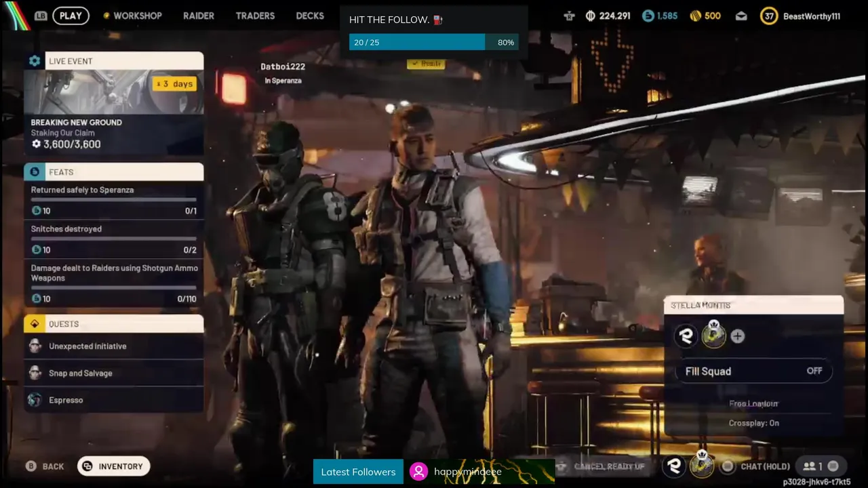The width and height of the screenshot is (868, 488).
Task: Click the happymindeee follower name
Action: 468,472
